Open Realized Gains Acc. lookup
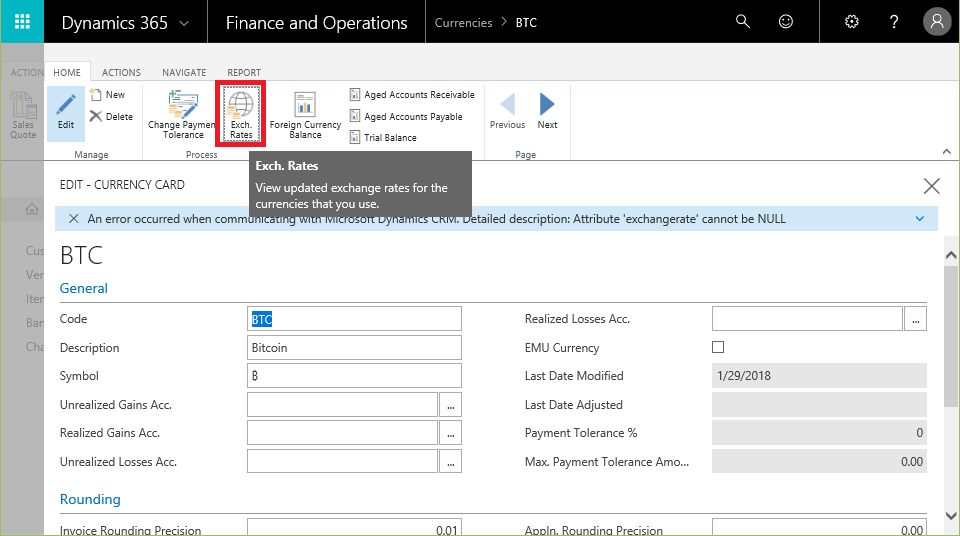The height and width of the screenshot is (536, 960). pyautogui.click(x=451, y=433)
